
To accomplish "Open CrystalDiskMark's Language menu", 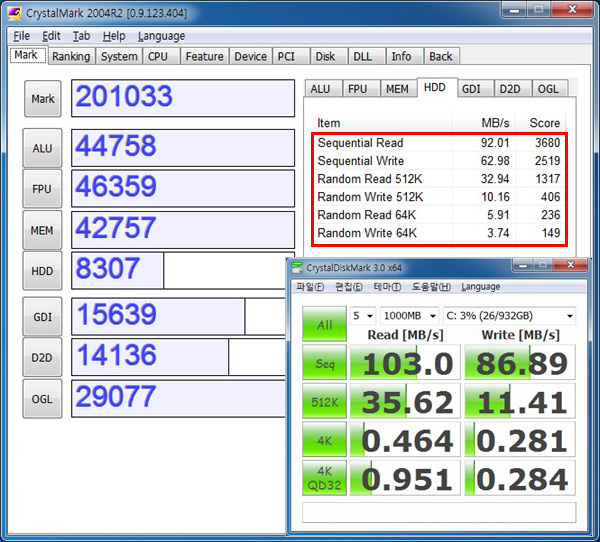I will click(481, 287).
